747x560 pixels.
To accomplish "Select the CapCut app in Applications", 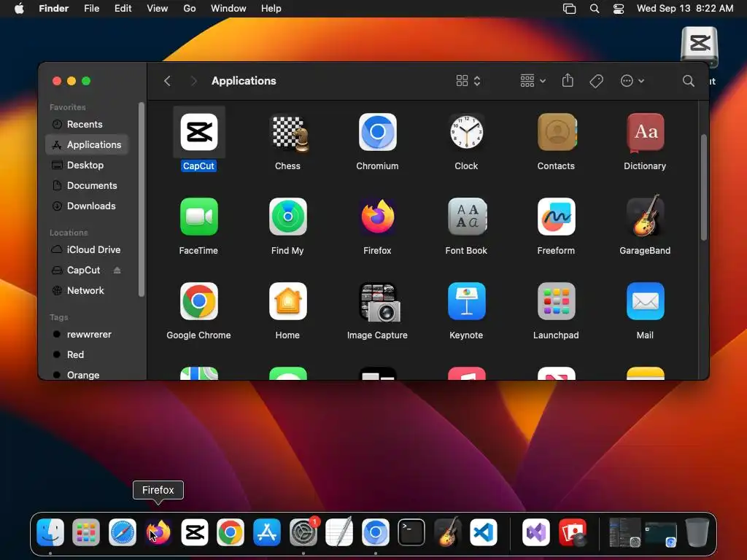I will coord(199,133).
